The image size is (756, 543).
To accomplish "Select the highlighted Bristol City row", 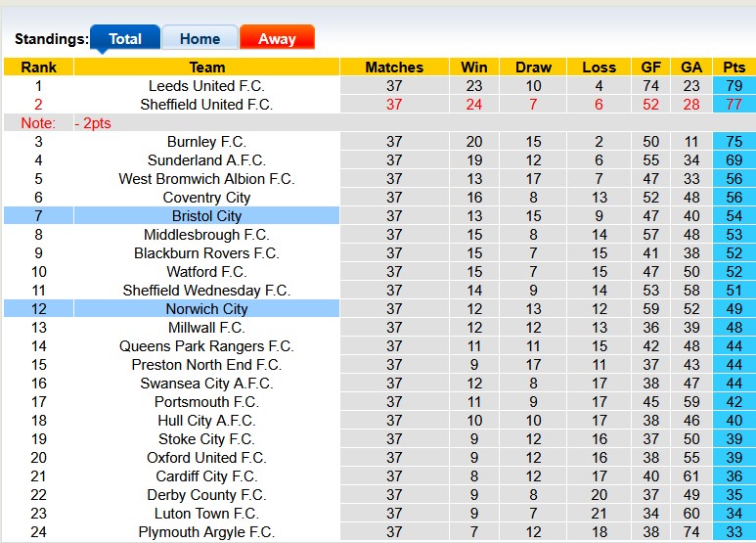I will 206,216.
